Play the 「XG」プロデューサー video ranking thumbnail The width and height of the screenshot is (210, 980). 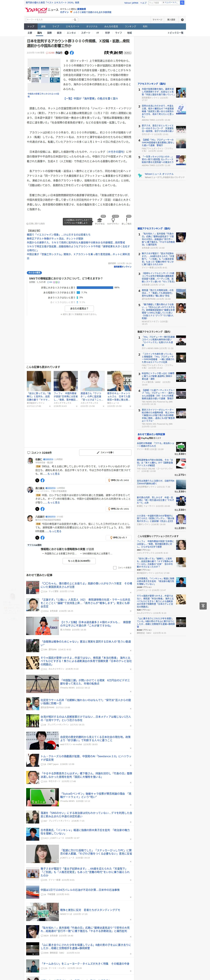click(x=181, y=341)
